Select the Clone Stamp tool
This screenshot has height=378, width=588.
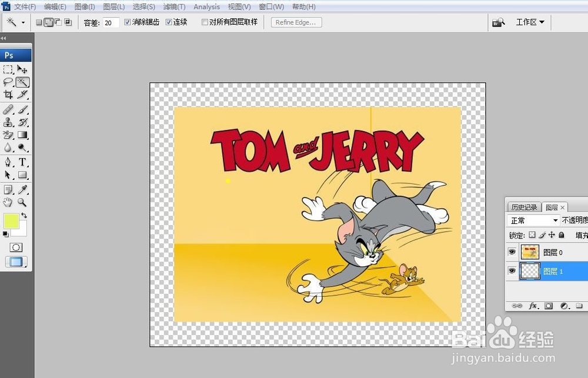tap(8, 122)
